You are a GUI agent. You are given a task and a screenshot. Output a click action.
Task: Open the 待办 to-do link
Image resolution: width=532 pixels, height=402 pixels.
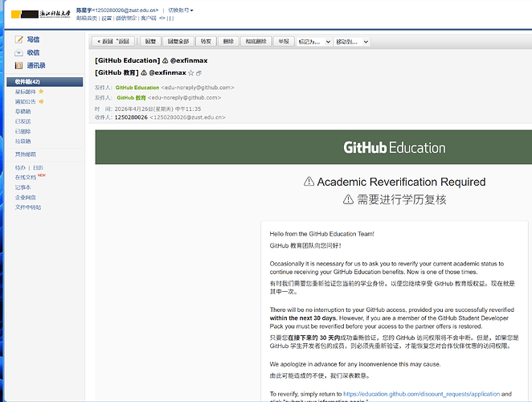[20, 168]
